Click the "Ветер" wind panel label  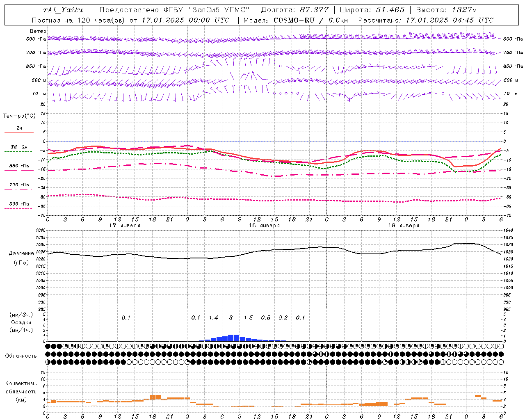tap(38, 31)
